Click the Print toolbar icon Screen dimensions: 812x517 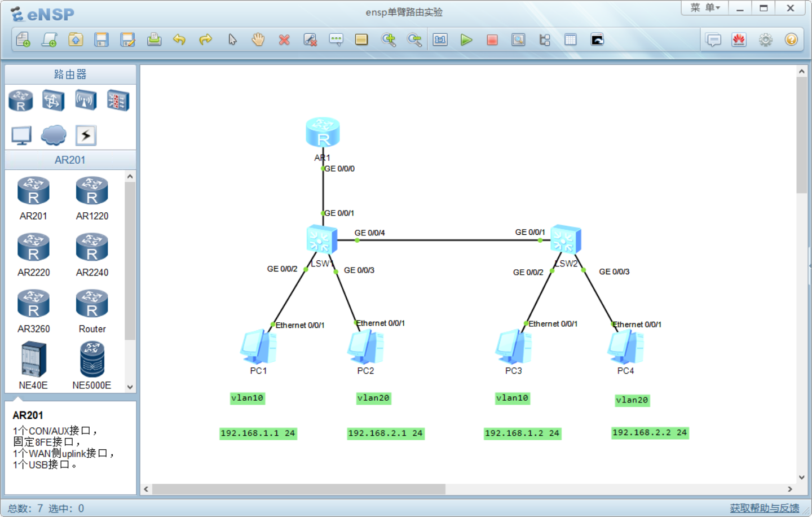pos(154,40)
